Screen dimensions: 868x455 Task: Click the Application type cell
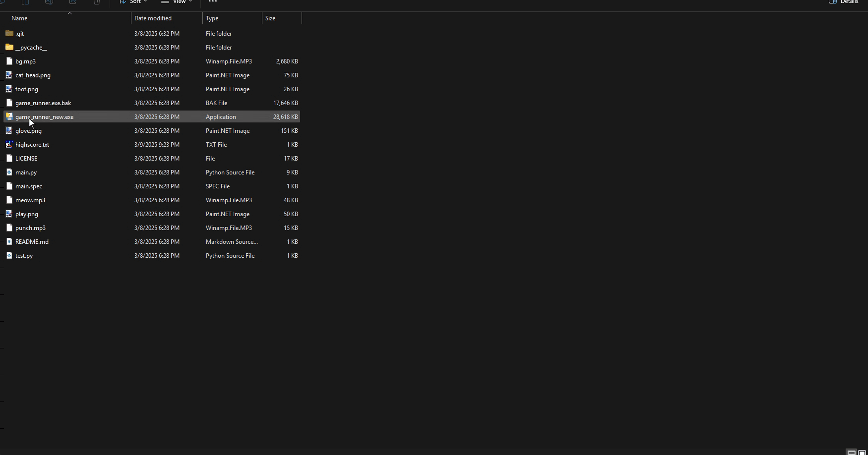point(221,117)
